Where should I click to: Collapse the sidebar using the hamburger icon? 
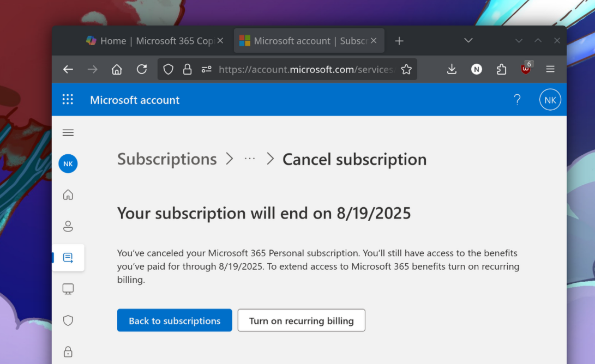coord(68,132)
